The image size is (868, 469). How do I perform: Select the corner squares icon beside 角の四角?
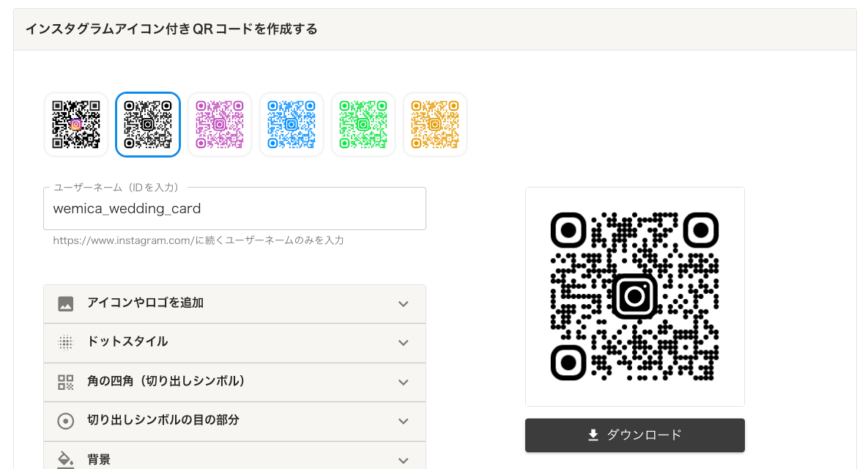tap(64, 382)
